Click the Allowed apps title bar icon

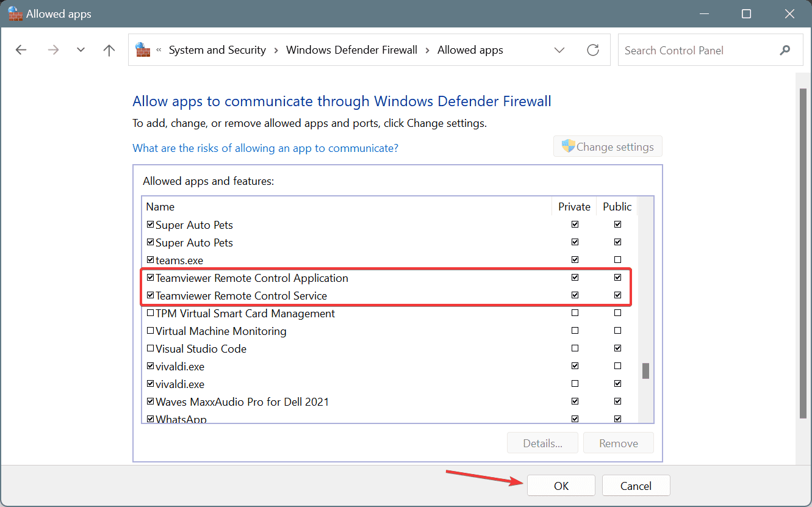(x=15, y=13)
